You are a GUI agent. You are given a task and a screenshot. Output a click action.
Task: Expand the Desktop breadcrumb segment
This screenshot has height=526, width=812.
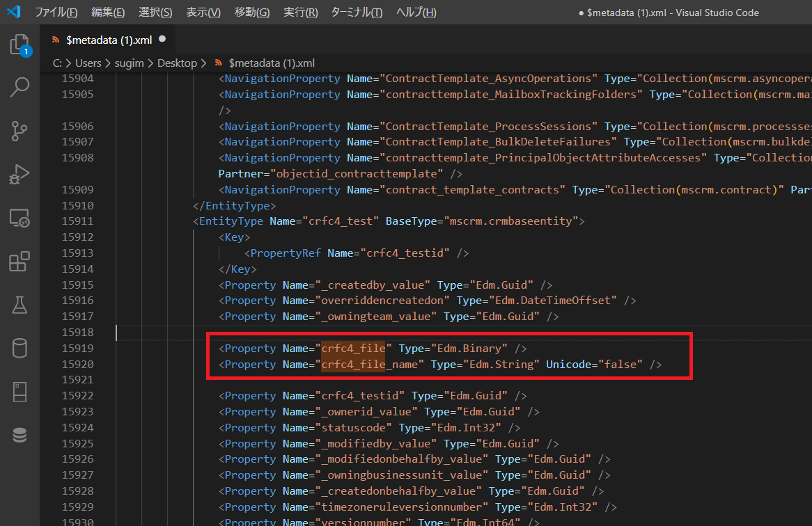177,63
